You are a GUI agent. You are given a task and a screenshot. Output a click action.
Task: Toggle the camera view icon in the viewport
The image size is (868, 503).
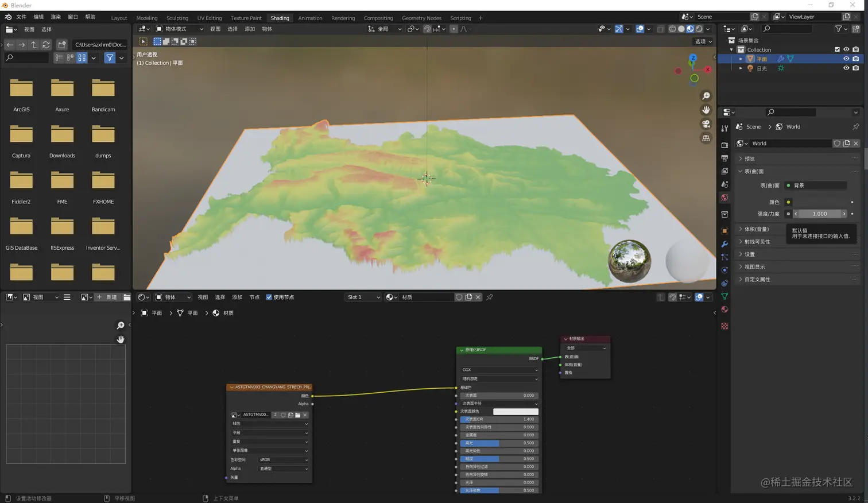[706, 124]
